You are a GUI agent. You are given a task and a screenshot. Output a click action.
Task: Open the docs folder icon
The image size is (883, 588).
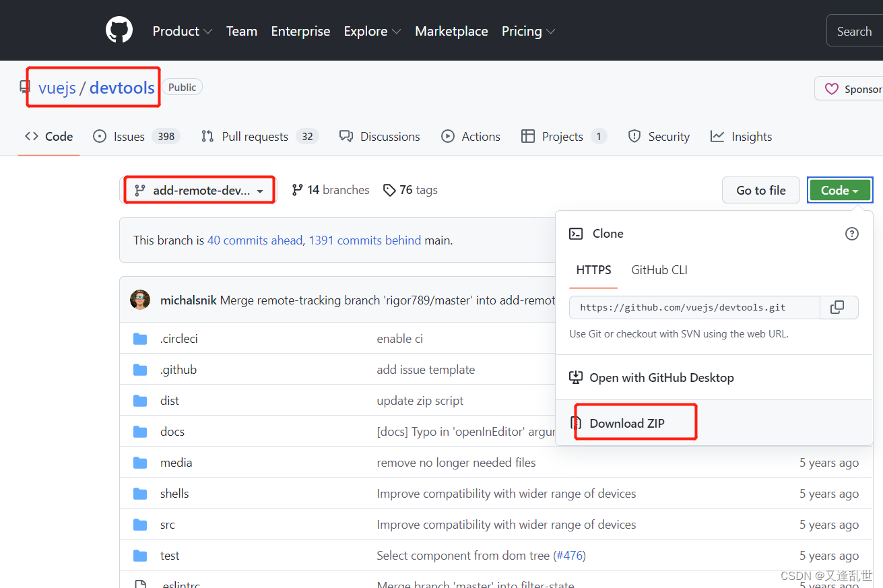[x=140, y=431]
